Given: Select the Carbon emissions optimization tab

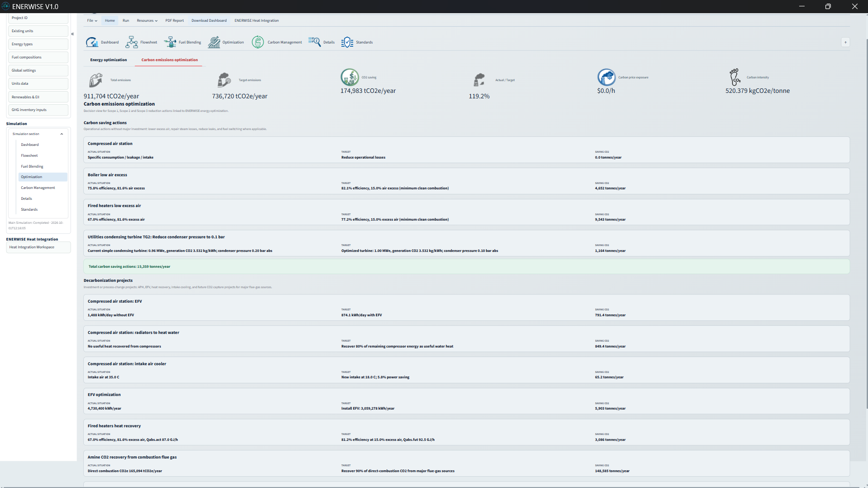Looking at the screenshot, I should [x=169, y=60].
